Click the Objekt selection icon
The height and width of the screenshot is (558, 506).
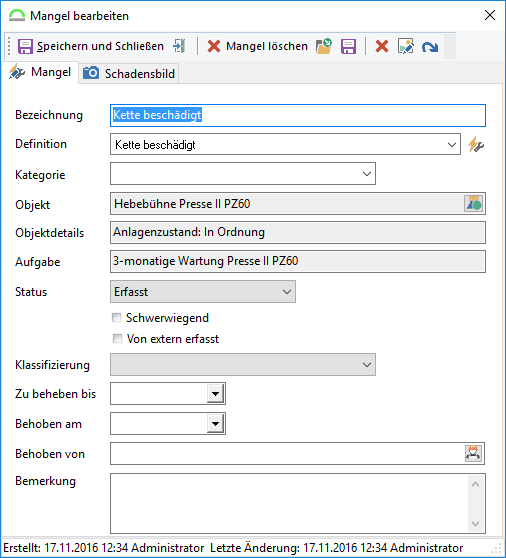(474, 204)
